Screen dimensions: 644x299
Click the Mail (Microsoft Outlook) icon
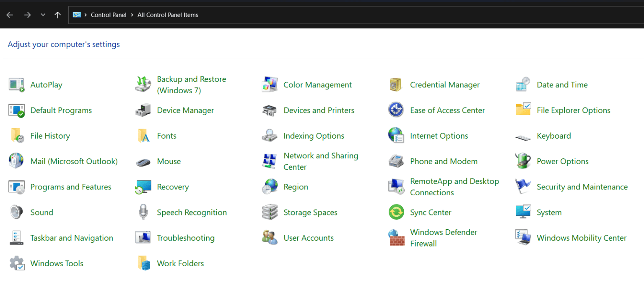[17, 161]
